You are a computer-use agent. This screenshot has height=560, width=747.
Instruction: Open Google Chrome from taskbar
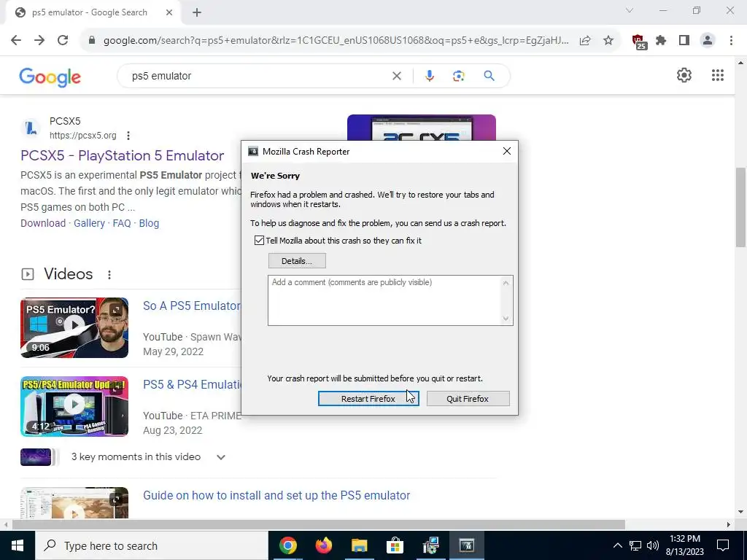287,545
